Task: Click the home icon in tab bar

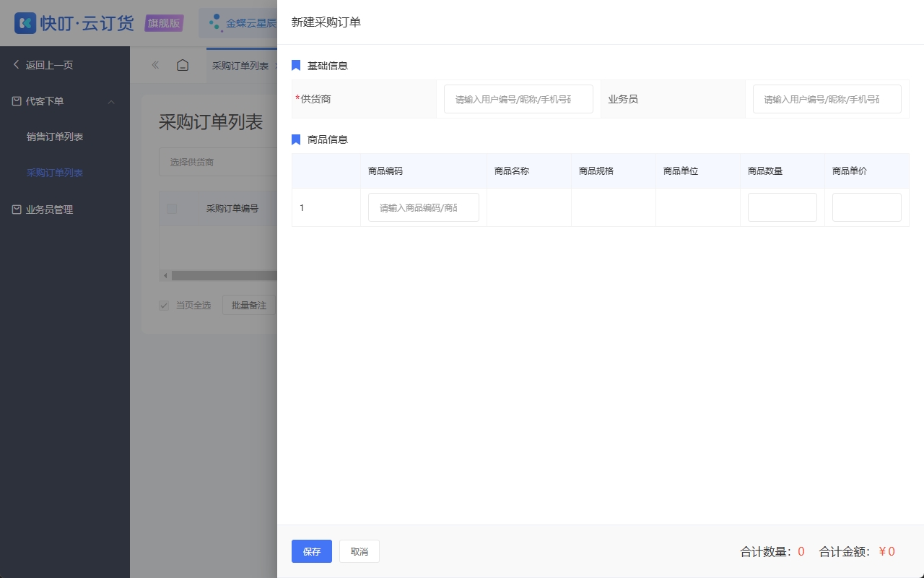Action: [x=183, y=65]
